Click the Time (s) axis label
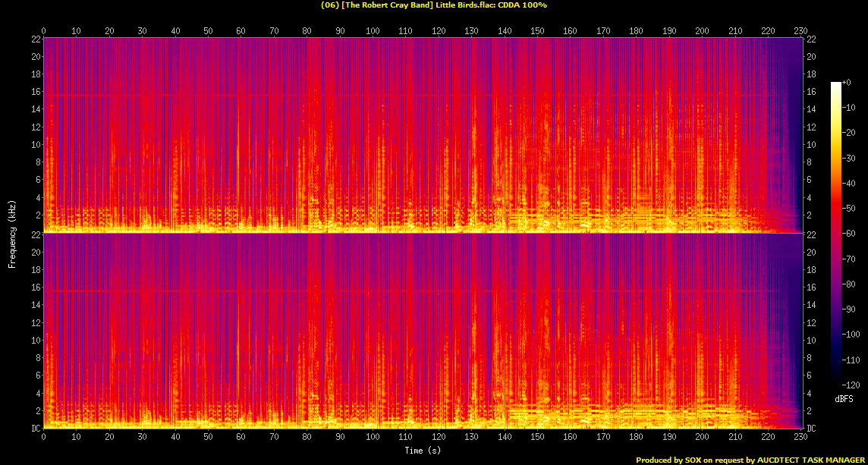This screenshot has height=465, width=868. click(x=423, y=451)
